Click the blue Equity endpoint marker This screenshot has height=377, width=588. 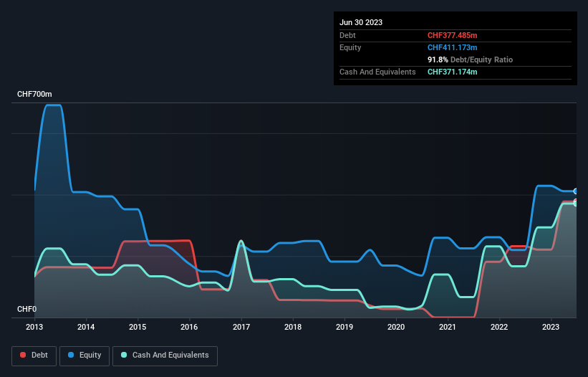pos(576,191)
